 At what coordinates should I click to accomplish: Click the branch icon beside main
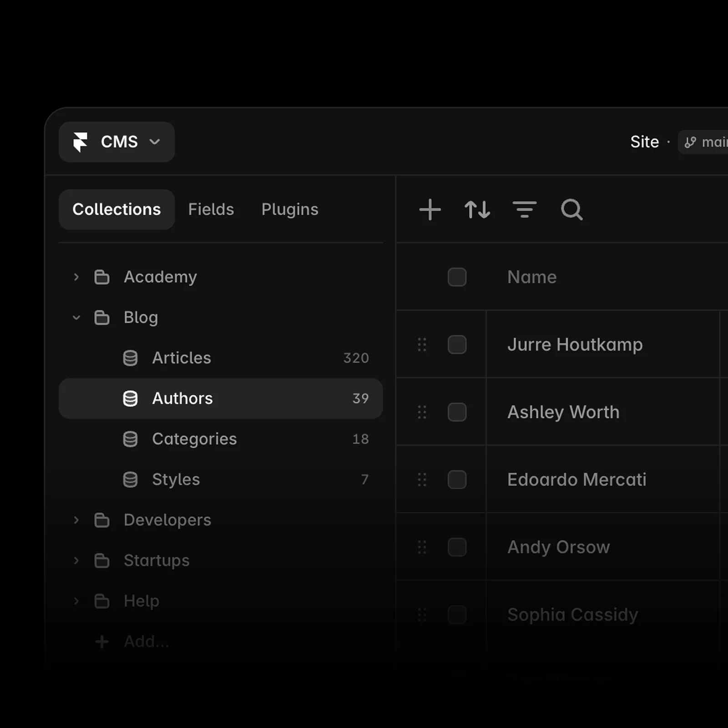point(690,142)
